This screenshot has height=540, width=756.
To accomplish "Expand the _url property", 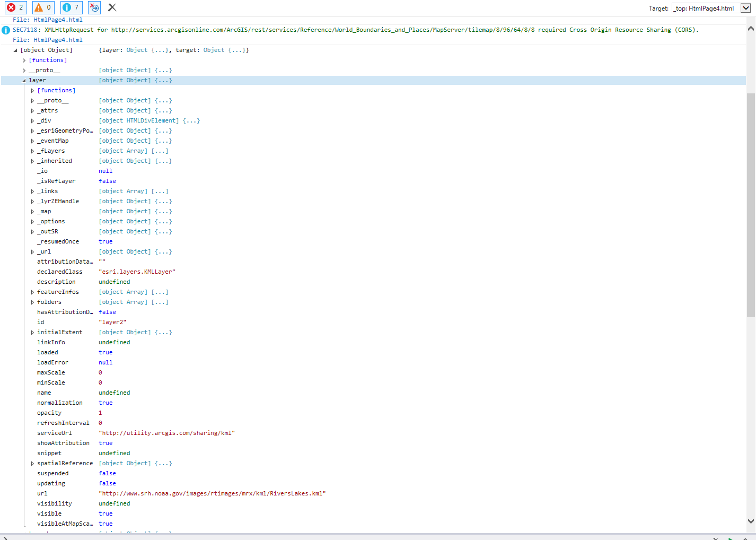I will [32, 252].
